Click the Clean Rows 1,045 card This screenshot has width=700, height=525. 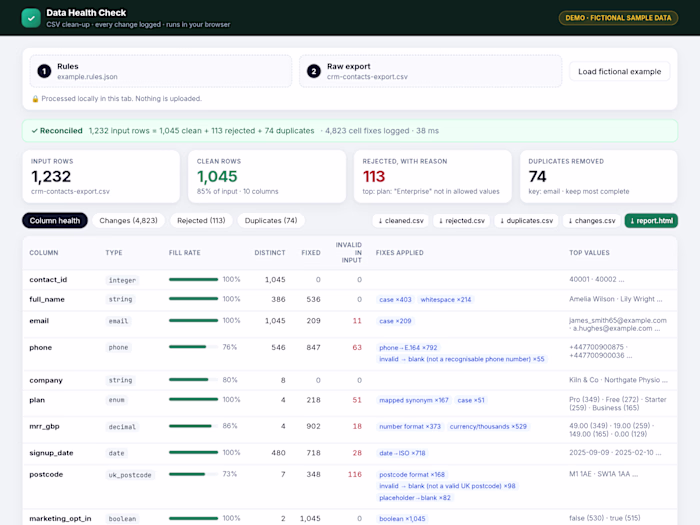coord(267,176)
